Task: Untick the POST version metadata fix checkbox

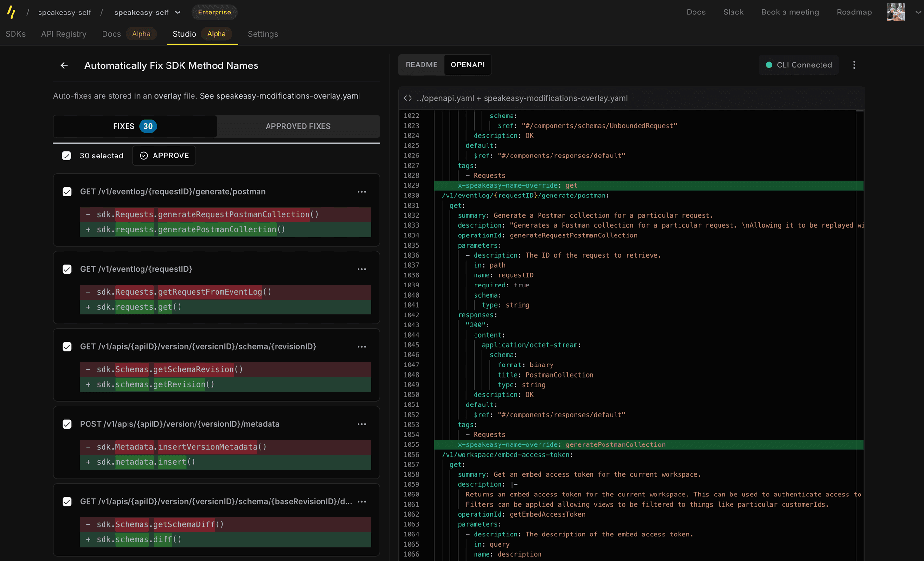Action: click(67, 424)
